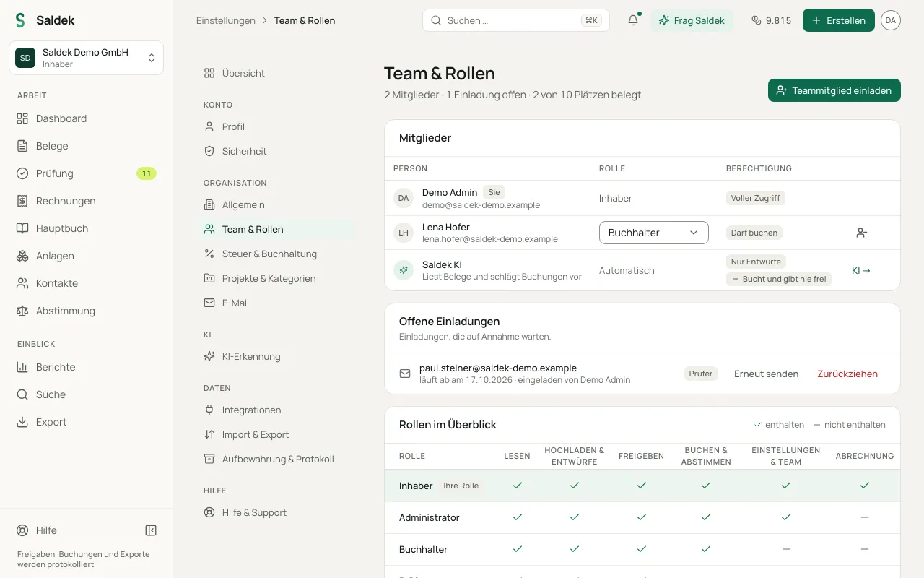Open Berichte reports
Screen dimensions: 924x578
[x=87, y=367]
